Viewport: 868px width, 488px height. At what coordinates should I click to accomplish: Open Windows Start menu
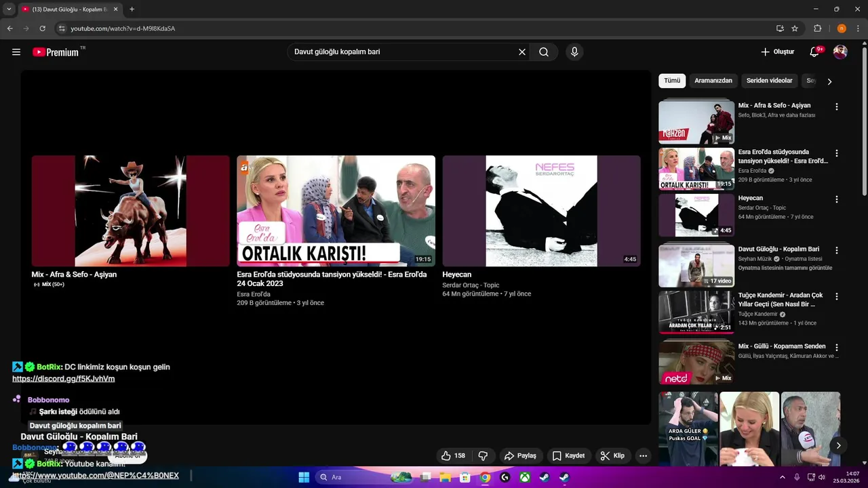304,477
